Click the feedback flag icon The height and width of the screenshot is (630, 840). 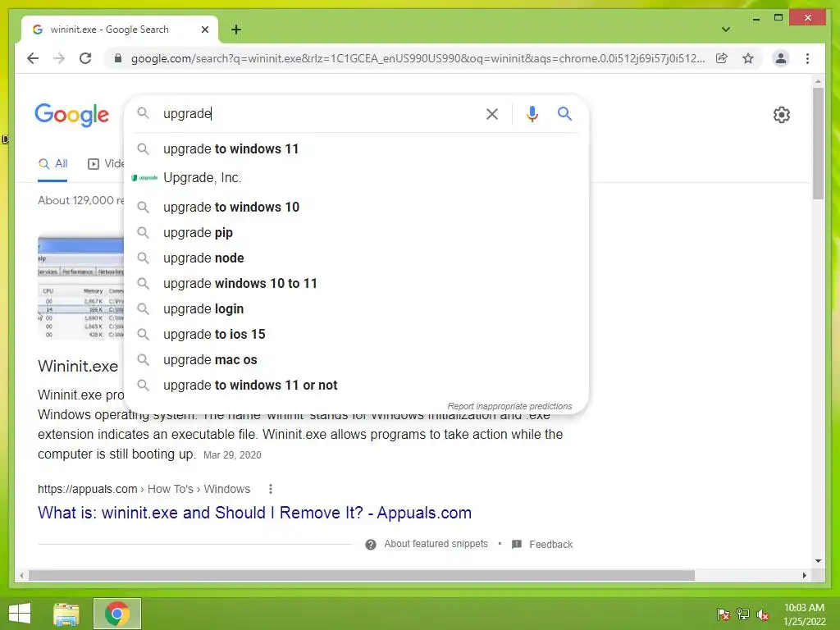pos(517,545)
